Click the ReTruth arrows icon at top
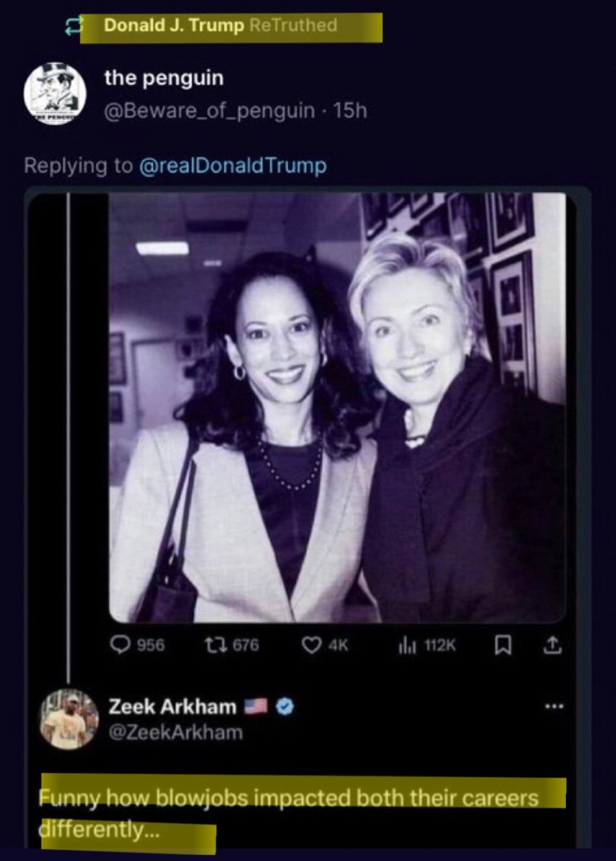The height and width of the screenshot is (861, 616). (74, 26)
